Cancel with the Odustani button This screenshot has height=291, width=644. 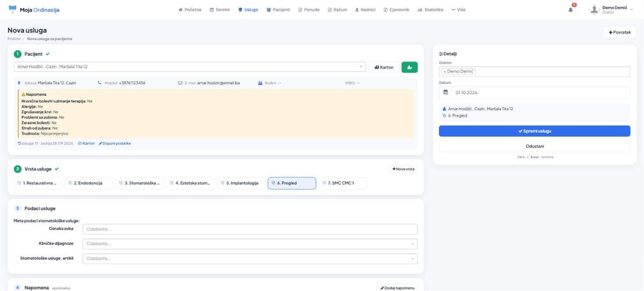(534, 146)
